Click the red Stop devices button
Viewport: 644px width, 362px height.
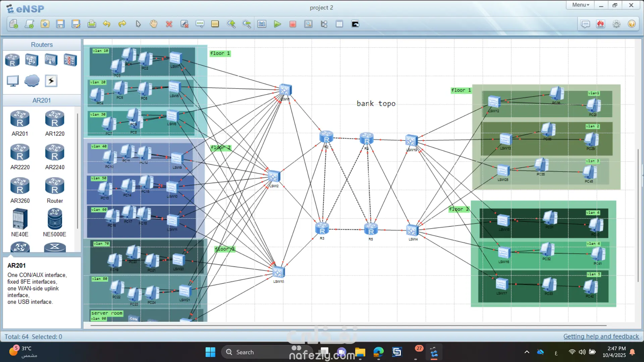click(293, 24)
